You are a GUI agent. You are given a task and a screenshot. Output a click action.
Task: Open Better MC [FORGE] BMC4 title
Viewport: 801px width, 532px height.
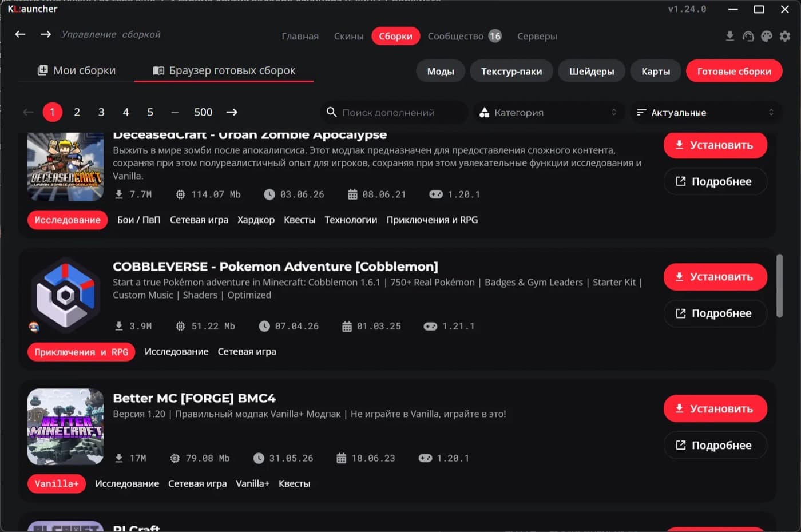[194, 398]
